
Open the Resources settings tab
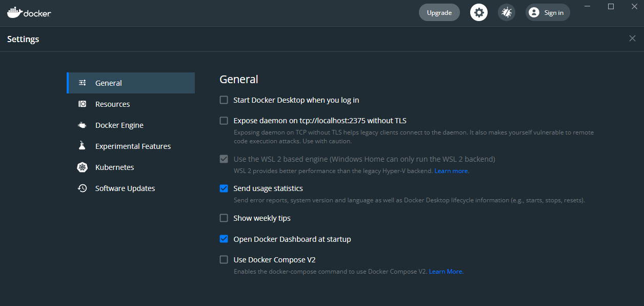click(131, 104)
